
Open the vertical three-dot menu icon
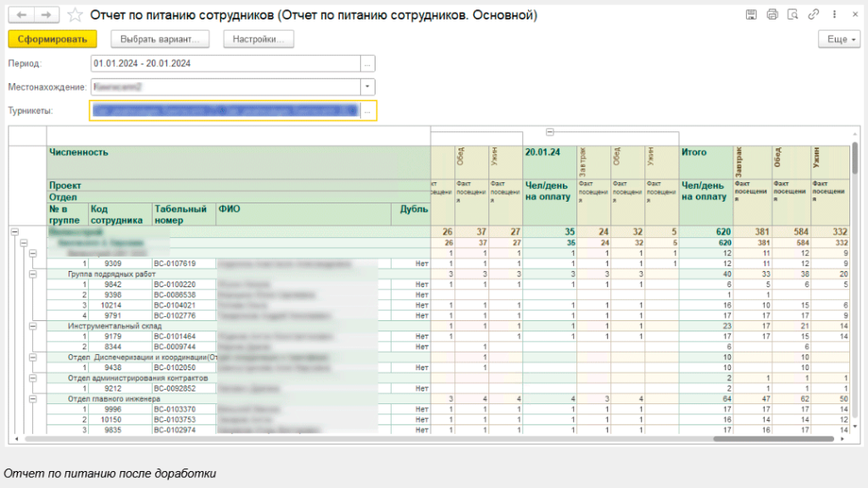[833, 14]
